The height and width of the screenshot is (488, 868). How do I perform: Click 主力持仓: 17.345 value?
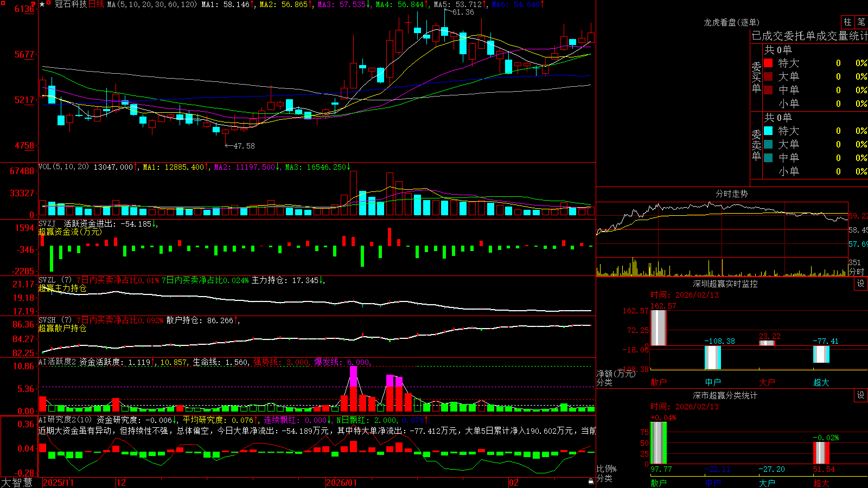(x=288, y=280)
